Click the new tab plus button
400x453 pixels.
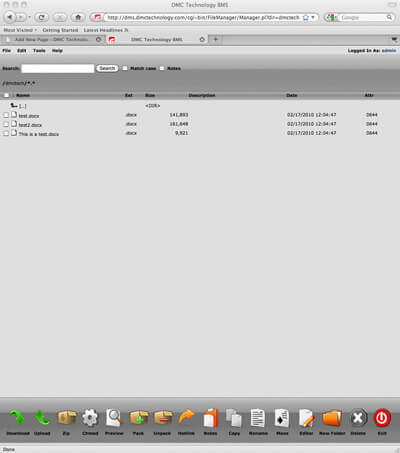tap(215, 39)
